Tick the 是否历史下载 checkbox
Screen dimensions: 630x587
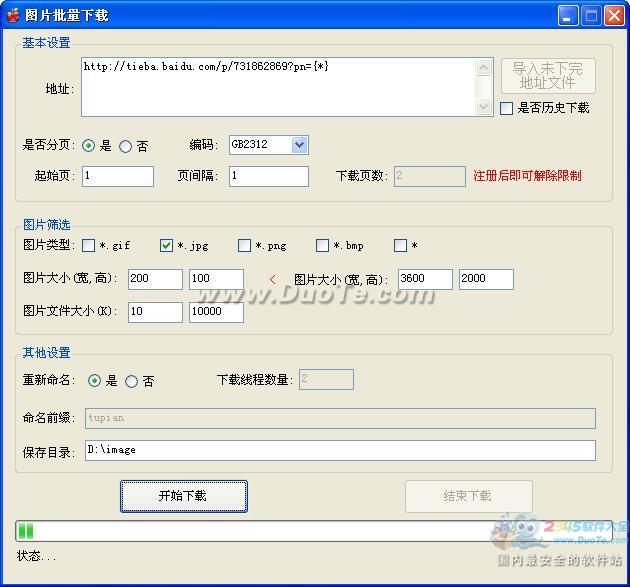[x=506, y=108]
